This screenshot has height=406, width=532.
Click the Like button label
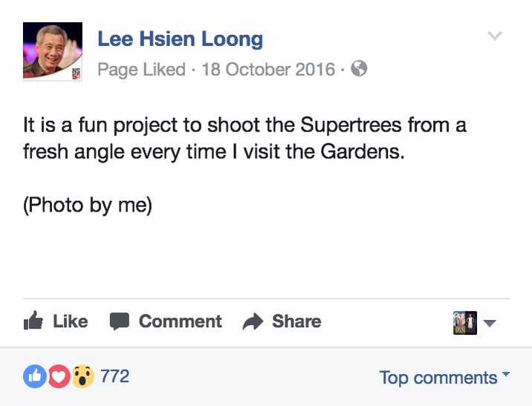click(71, 321)
